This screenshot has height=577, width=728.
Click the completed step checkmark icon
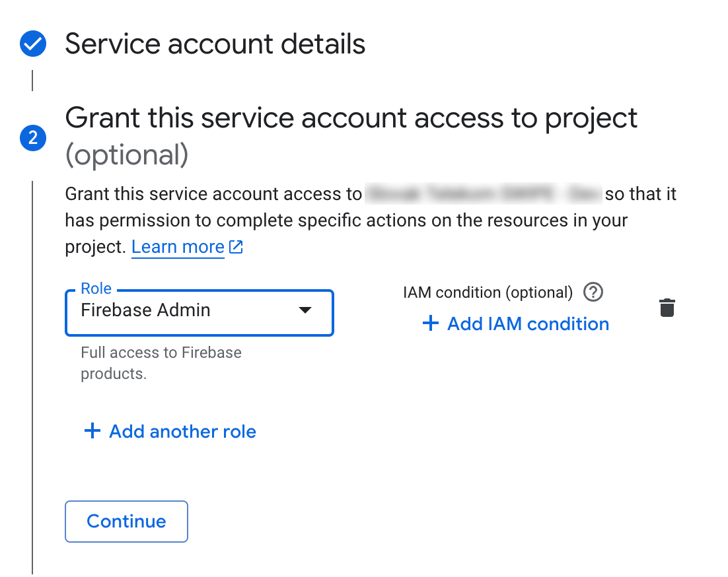point(33,45)
